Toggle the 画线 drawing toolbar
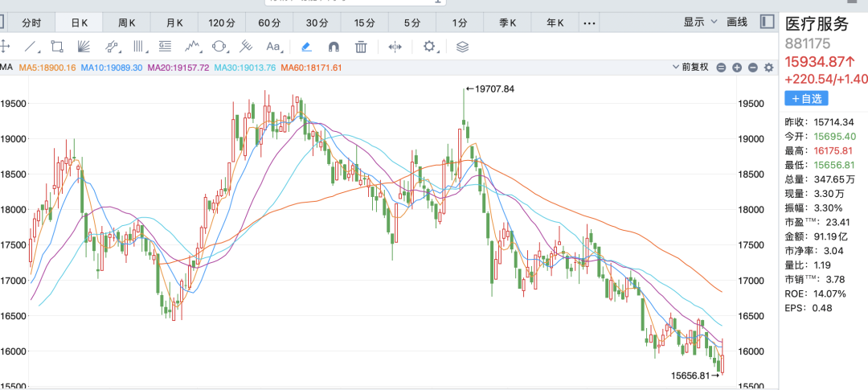The width and height of the screenshot is (868, 390). pyautogui.click(x=737, y=23)
